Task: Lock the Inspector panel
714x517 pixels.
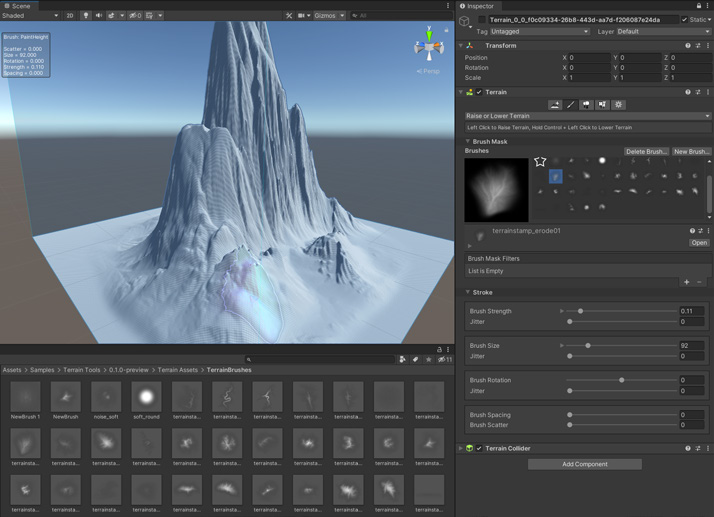Action: point(699,6)
